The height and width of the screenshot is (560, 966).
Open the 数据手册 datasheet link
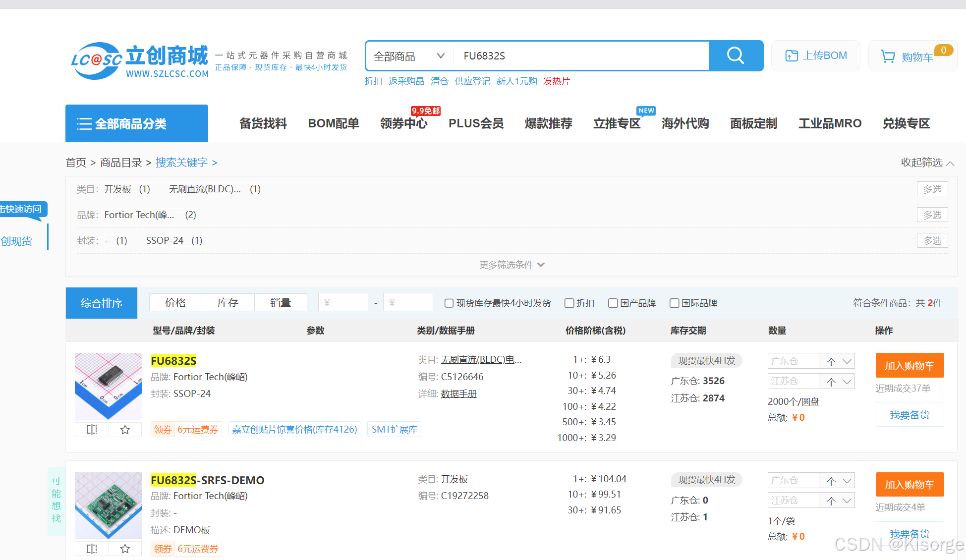[x=459, y=394]
